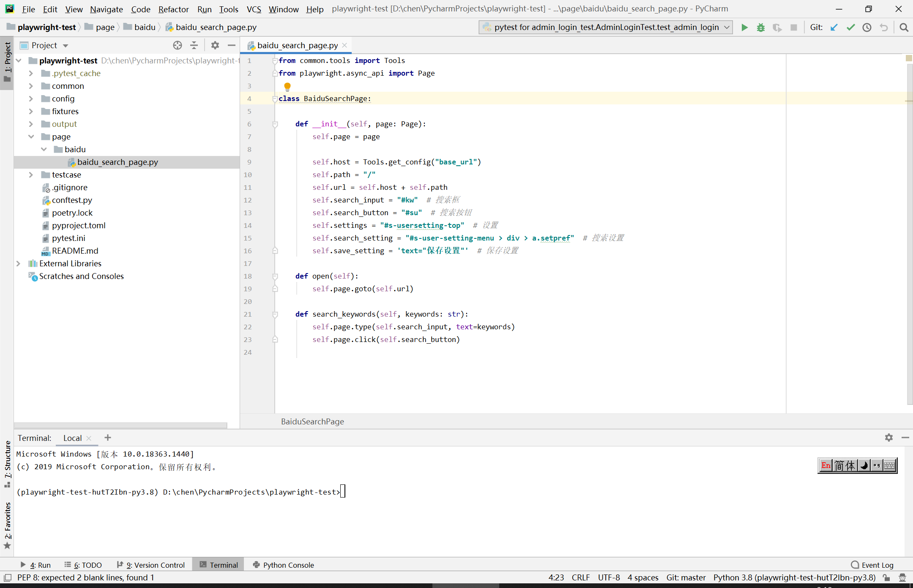Toggle the Structure side tool window

[x=7, y=463]
